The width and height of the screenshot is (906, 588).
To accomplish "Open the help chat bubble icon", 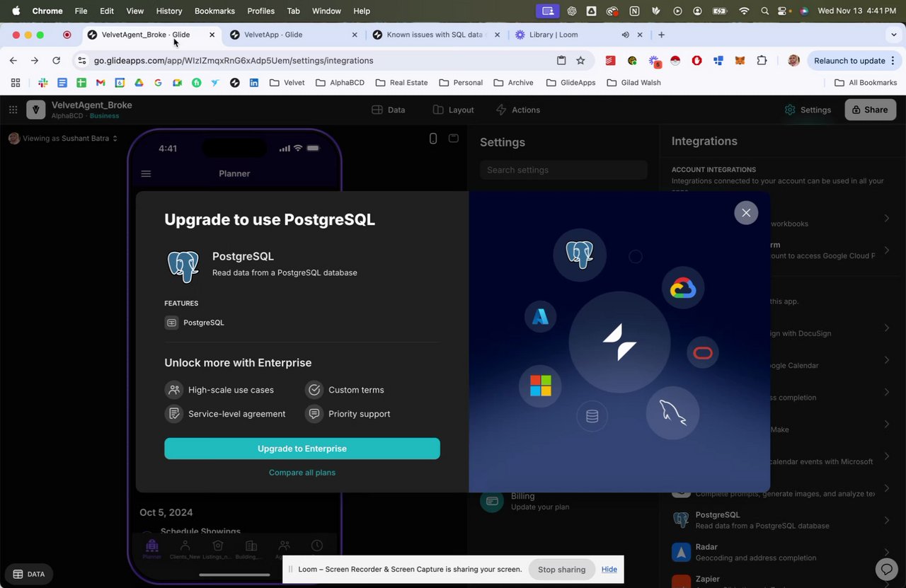I will pos(886,569).
